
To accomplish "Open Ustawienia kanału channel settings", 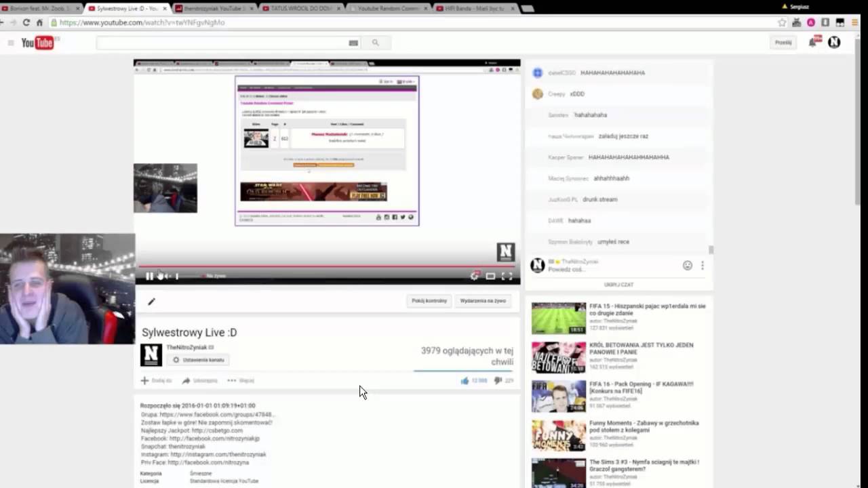I will tap(198, 360).
